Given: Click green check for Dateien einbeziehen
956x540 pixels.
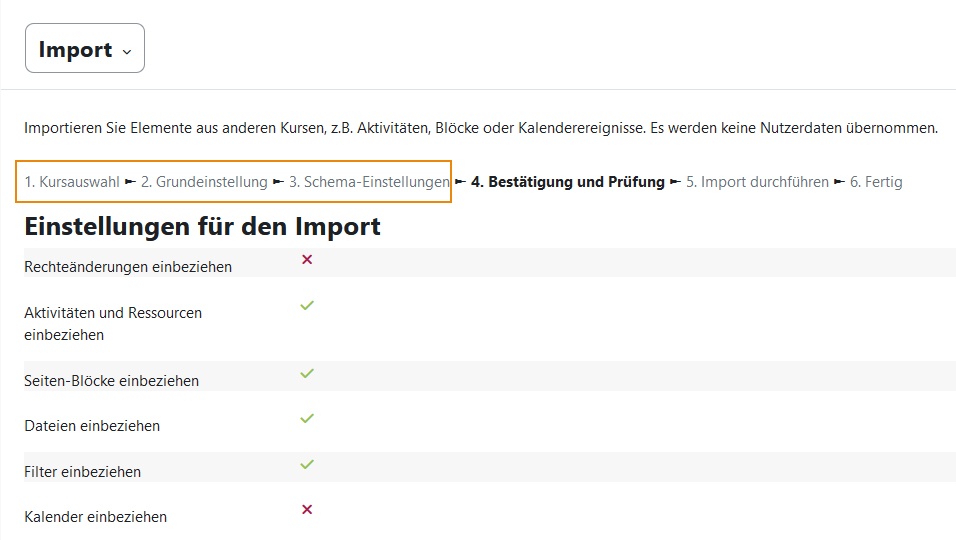Looking at the screenshot, I should (x=307, y=418).
